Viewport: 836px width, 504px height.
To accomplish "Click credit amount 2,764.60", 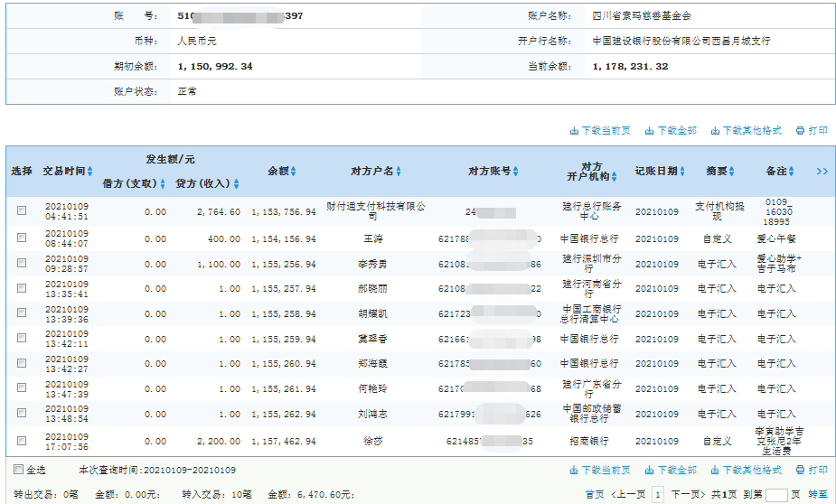I will (219, 211).
